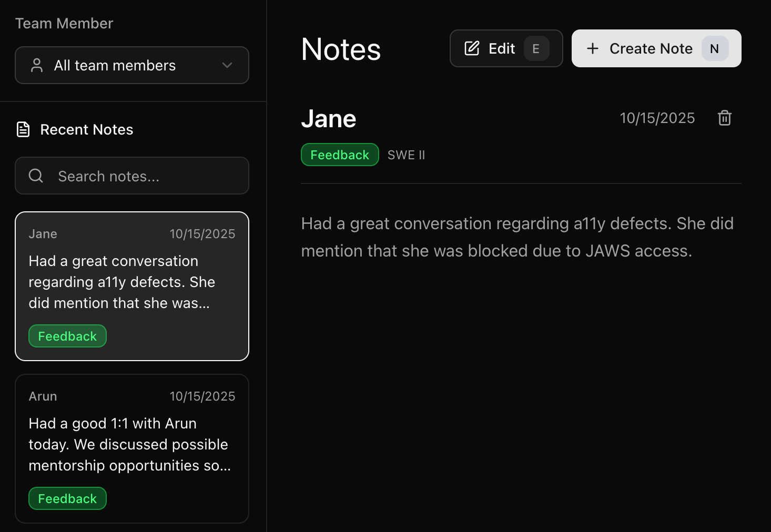Viewport: 771px width, 532px height.
Task: Select the pencil icon inside the Edit button
Action: tap(471, 48)
